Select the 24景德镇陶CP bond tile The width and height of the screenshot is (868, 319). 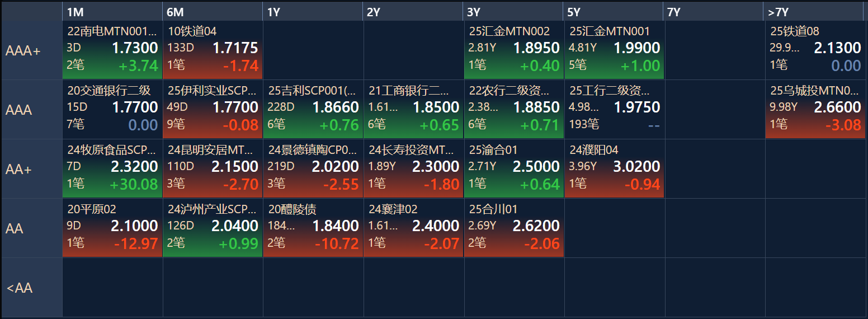click(x=313, y=168)
